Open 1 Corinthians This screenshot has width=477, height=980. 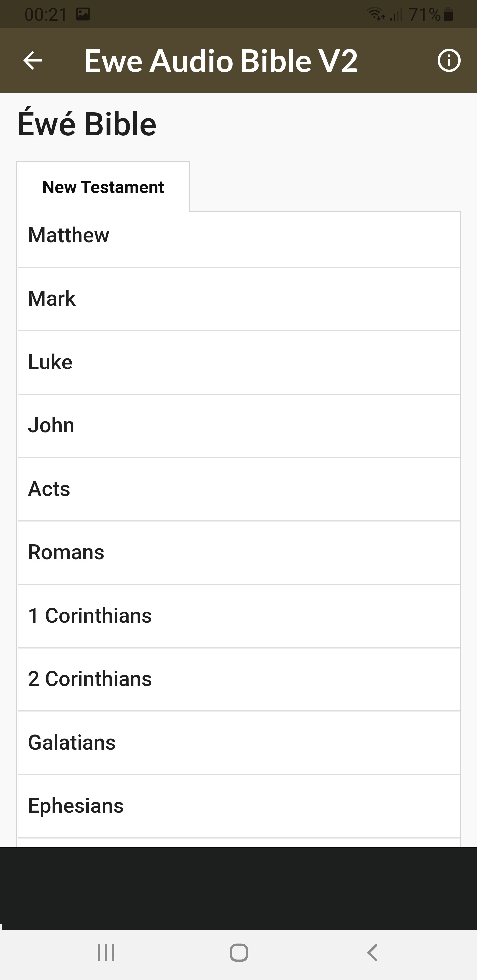point(239,615)
